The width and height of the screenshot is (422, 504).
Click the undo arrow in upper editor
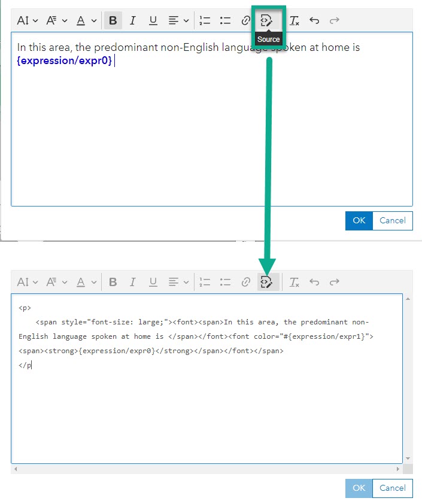click(314, 20)
